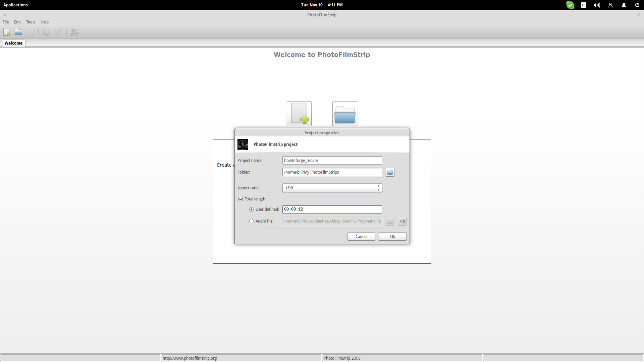
Task: Toggle the Total length checkbox
Action: pos(241,199)
